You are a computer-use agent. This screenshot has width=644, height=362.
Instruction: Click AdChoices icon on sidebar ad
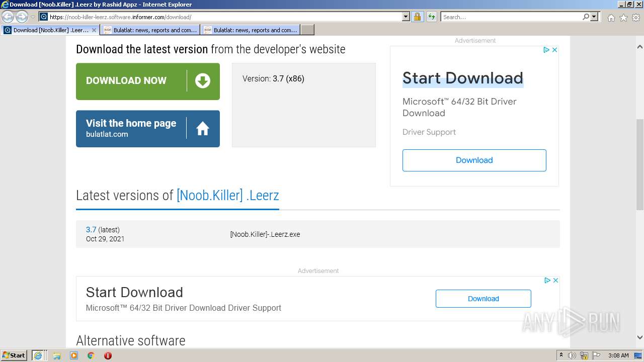pos(546,50)
